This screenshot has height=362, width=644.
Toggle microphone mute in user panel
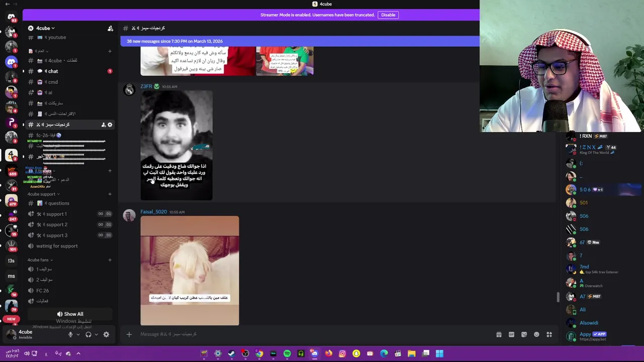click(70, 334)
